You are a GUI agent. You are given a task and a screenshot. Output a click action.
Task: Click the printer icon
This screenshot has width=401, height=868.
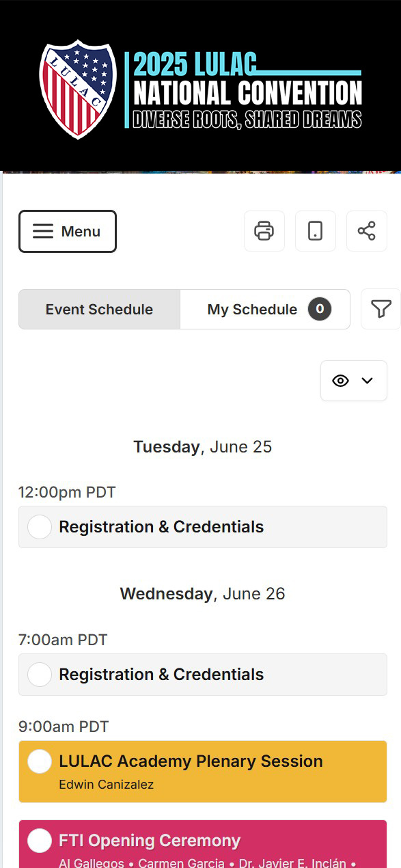tap(264, 231)
